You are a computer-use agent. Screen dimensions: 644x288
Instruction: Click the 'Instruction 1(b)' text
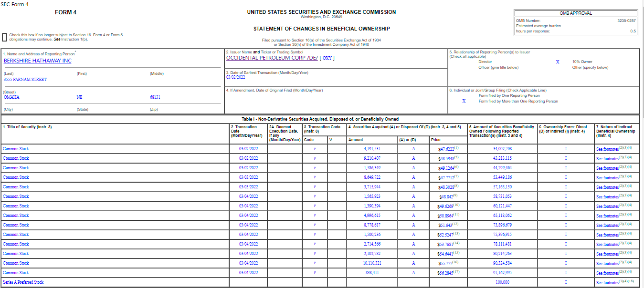74,39
